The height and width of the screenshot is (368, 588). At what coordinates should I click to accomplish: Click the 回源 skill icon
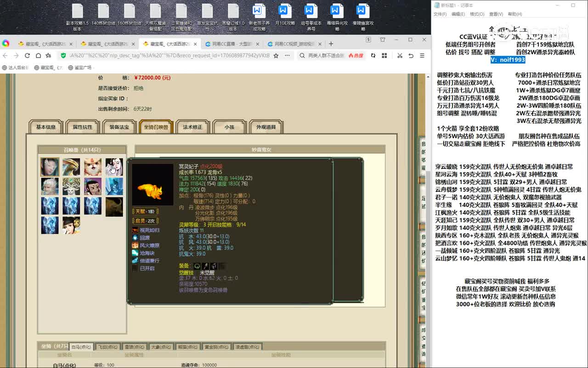click(135, 238)
